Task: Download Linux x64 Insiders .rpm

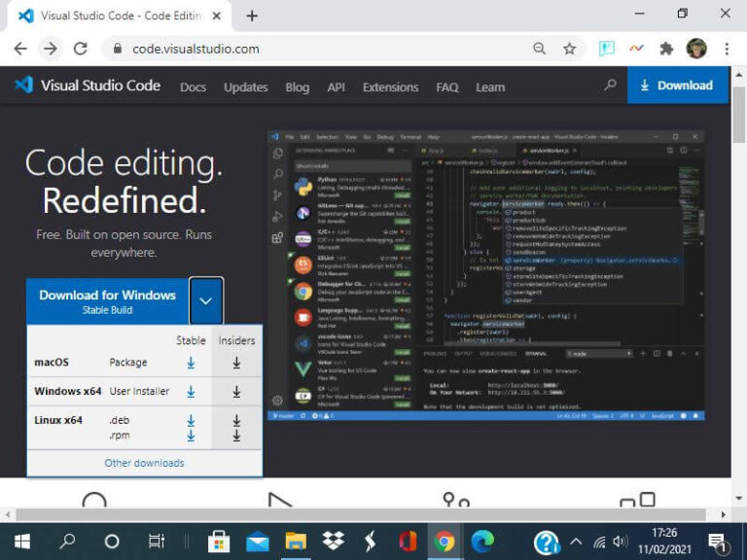Action: (x=236, y=436)
